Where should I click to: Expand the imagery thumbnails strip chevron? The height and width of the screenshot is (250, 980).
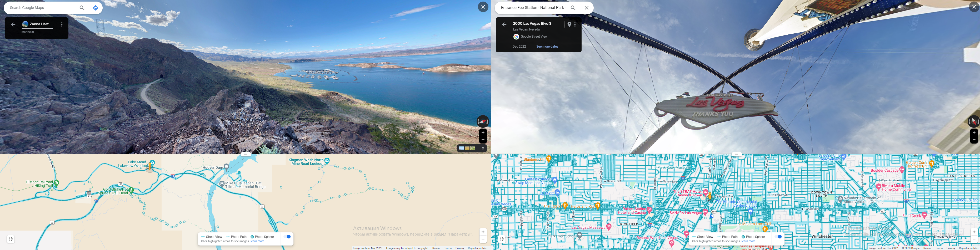click(x=483, y=149)
